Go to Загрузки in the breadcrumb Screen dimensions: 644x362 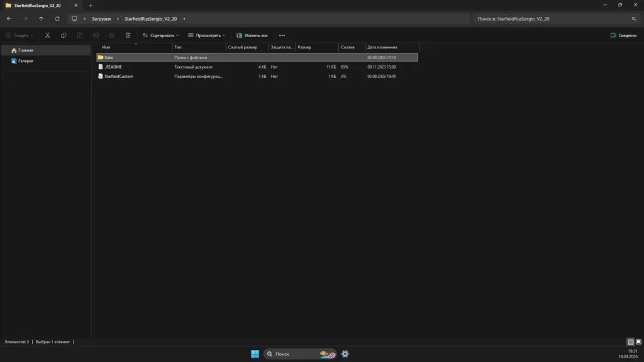[x=101, y=19]
